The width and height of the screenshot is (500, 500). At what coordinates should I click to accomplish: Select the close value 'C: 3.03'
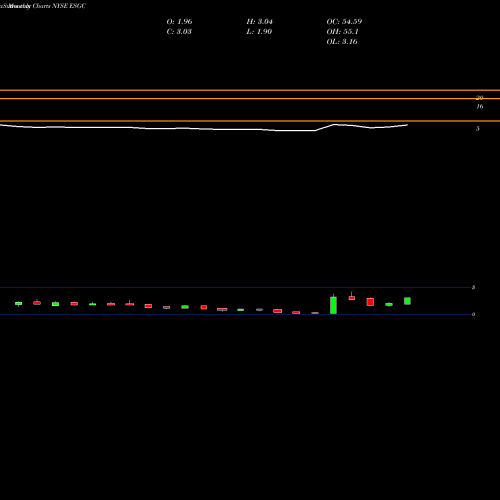point(179,32)
